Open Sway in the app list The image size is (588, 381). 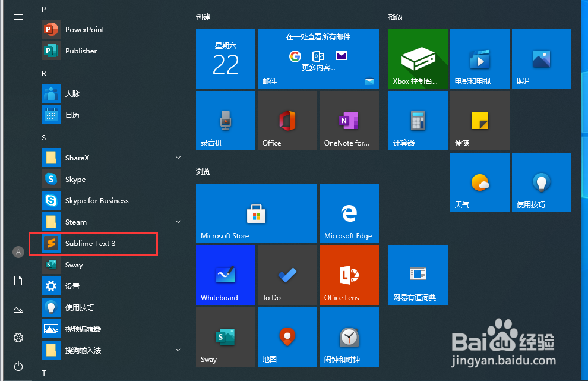point(112,265)
